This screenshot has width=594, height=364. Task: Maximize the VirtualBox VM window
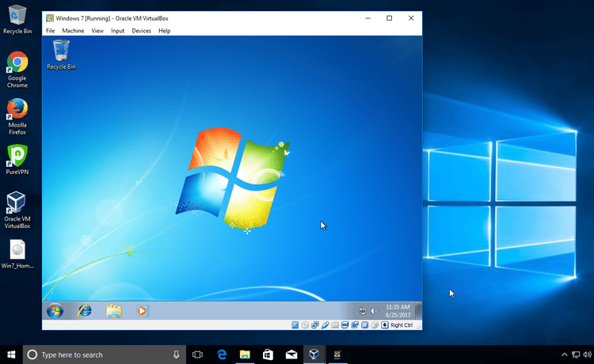pyautogui.click(x=389, y=18)
